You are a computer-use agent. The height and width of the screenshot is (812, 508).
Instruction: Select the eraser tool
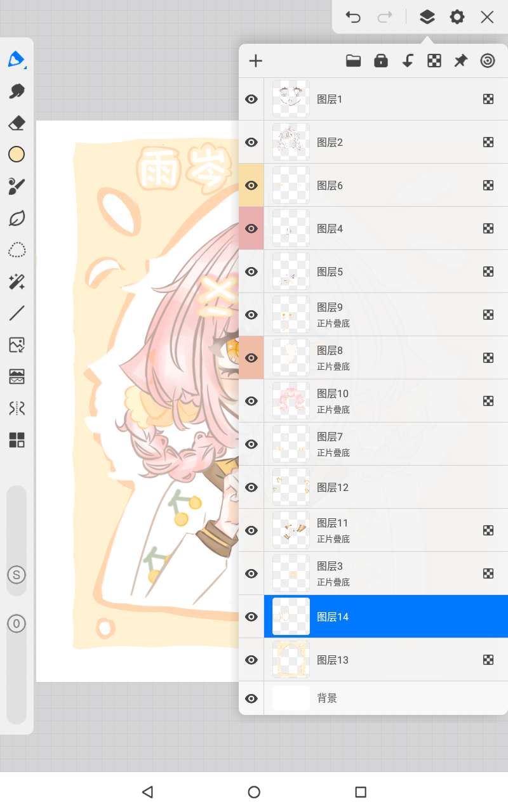coord(17,123)
